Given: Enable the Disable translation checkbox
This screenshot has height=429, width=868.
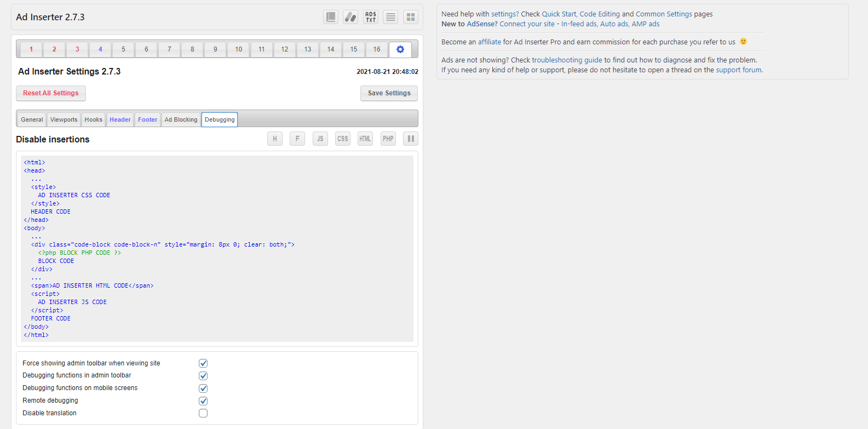Looking at the screenshot, I should click(203, 413).
